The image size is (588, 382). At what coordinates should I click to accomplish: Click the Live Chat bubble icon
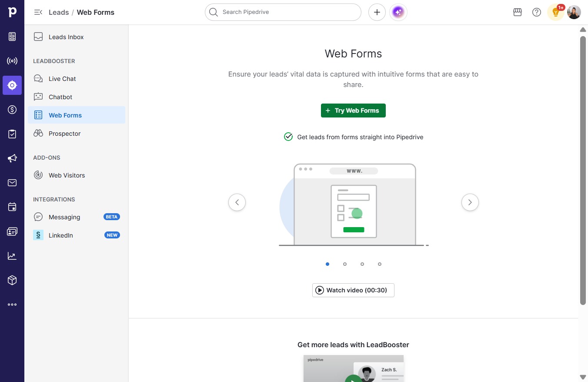coord(38,79)
